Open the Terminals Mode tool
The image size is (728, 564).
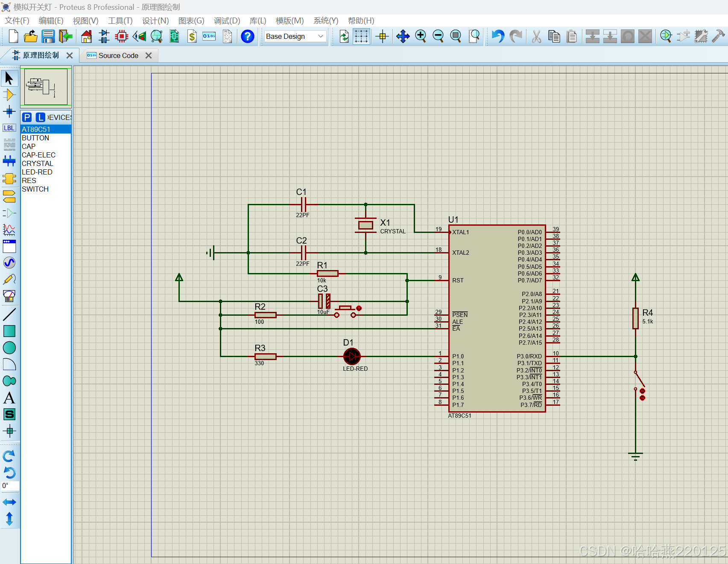point(9,196)
